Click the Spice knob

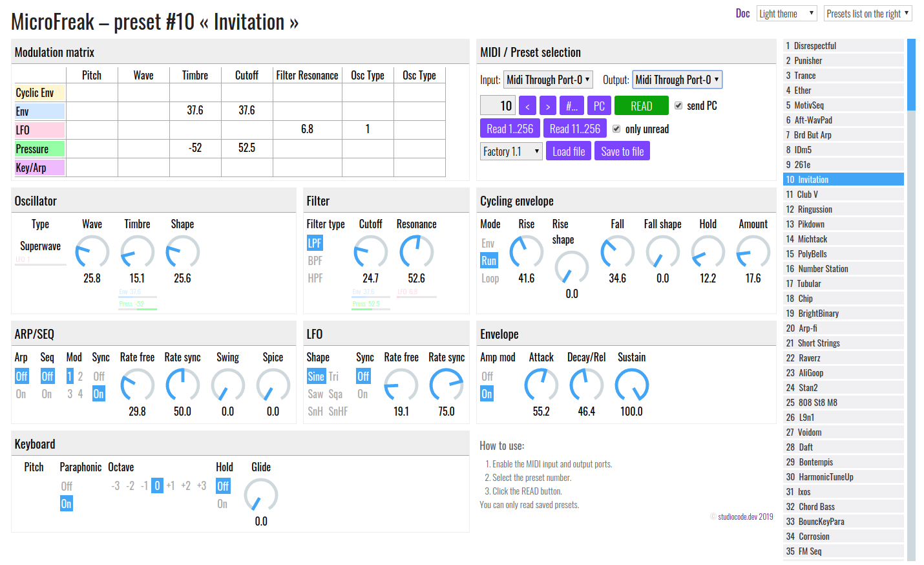(273, 385)
